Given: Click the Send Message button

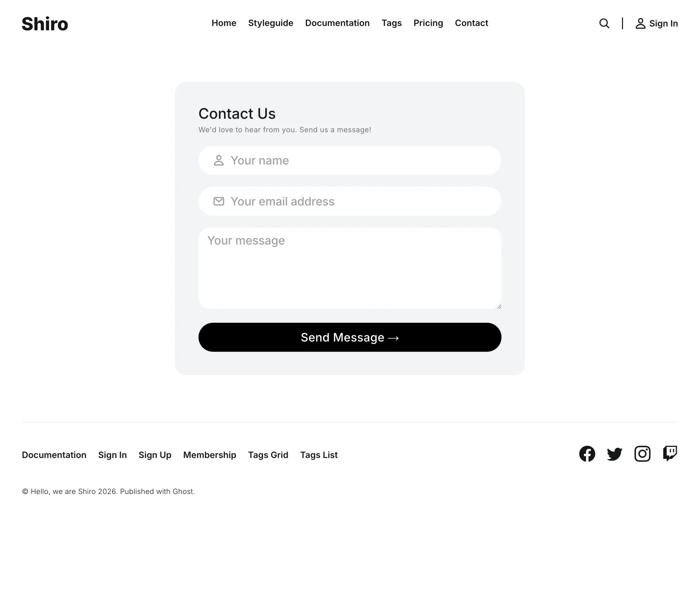Looking at the screenshot, I should [x=350, y=337].
